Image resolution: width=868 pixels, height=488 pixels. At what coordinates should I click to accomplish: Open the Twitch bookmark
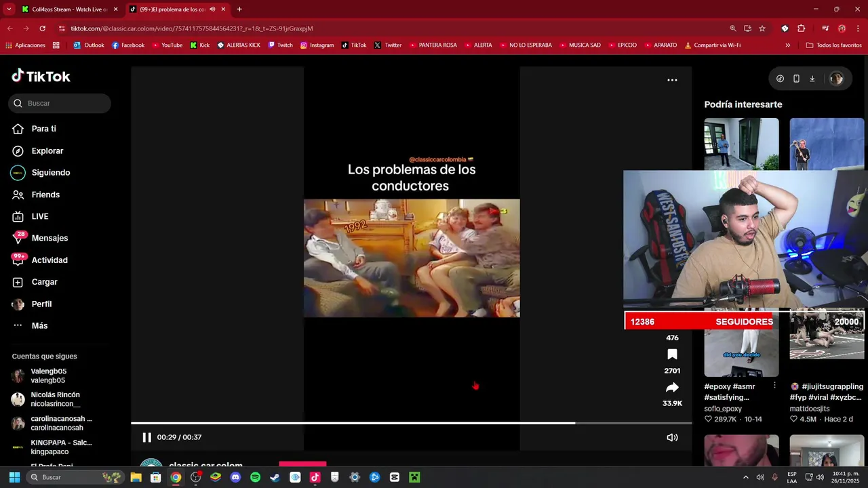(x=280, y=45)
